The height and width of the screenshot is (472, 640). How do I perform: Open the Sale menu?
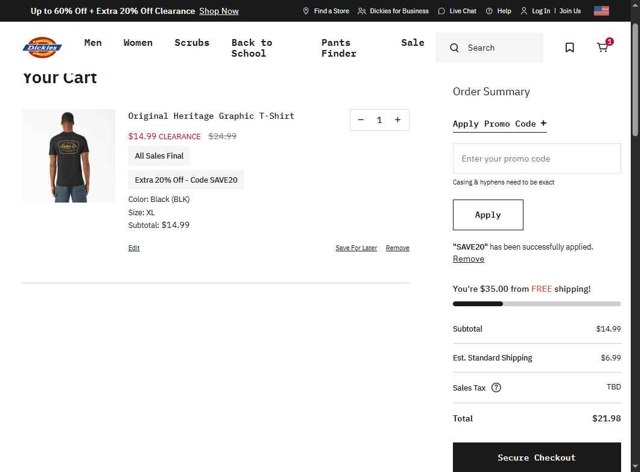(x=413, y=42)
